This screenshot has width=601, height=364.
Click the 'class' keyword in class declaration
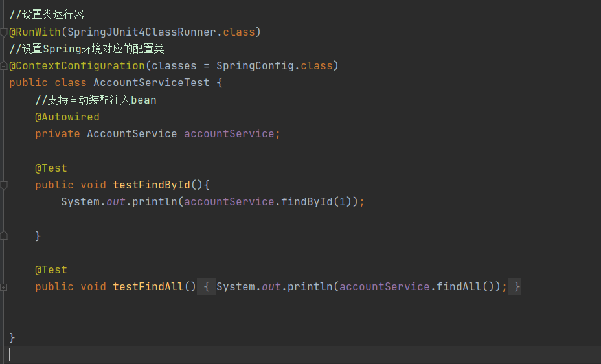tap(71, 83)
